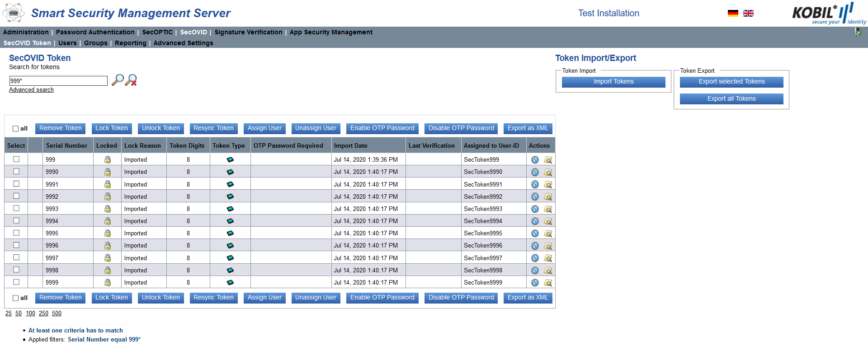868x346 pixels.
Task: Select the checkbox for token 9998
Action: pos(16,269)
